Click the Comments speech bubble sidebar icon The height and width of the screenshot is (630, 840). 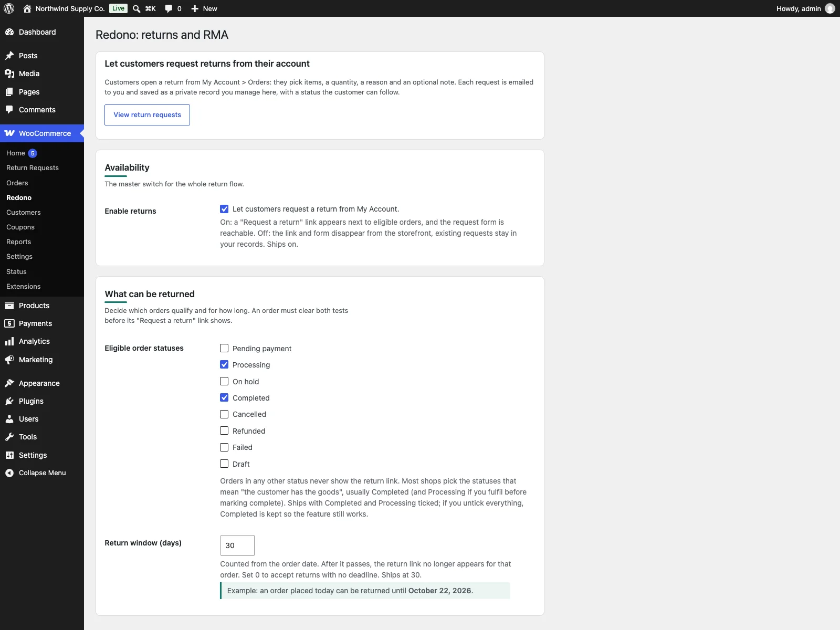[x=9, y=110]
